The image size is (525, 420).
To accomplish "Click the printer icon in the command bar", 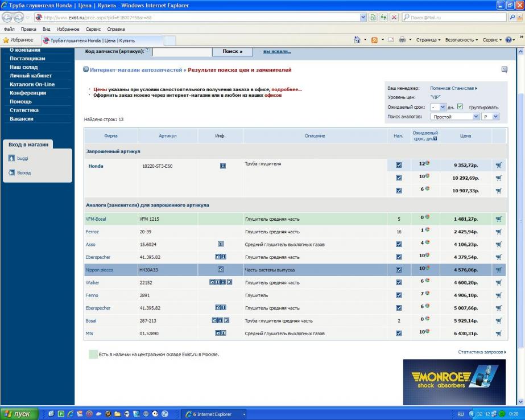I will [x=402, y=40].
